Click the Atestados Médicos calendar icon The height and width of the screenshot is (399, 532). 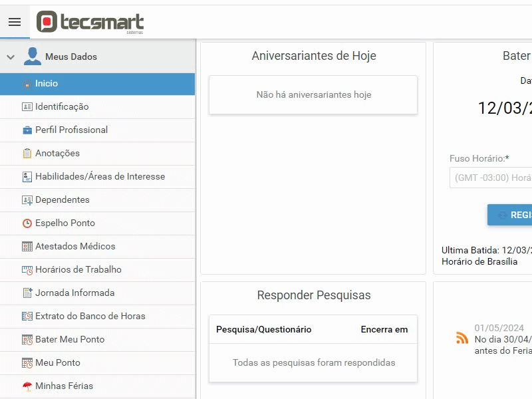coord(27,246)
